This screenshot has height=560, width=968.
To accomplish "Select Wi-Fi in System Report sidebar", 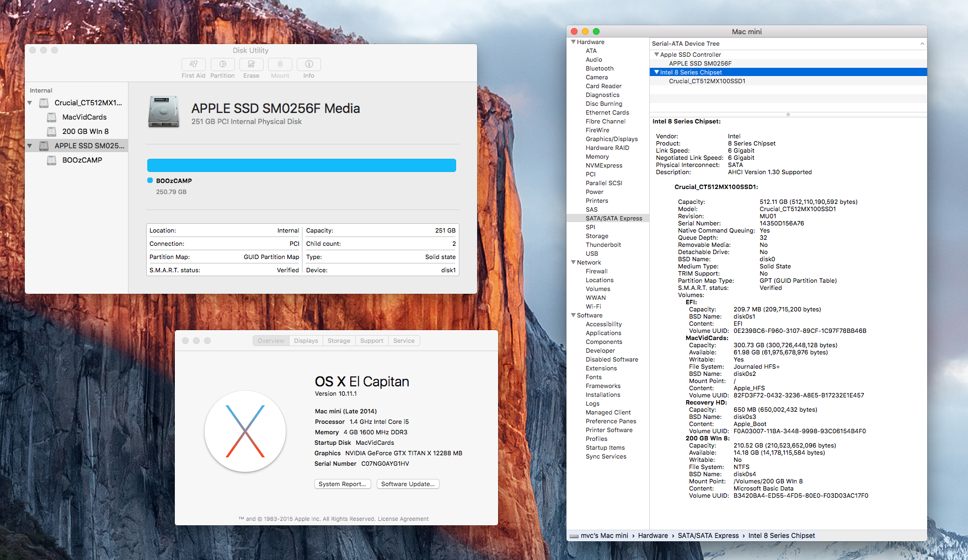I will pos(593,306).
